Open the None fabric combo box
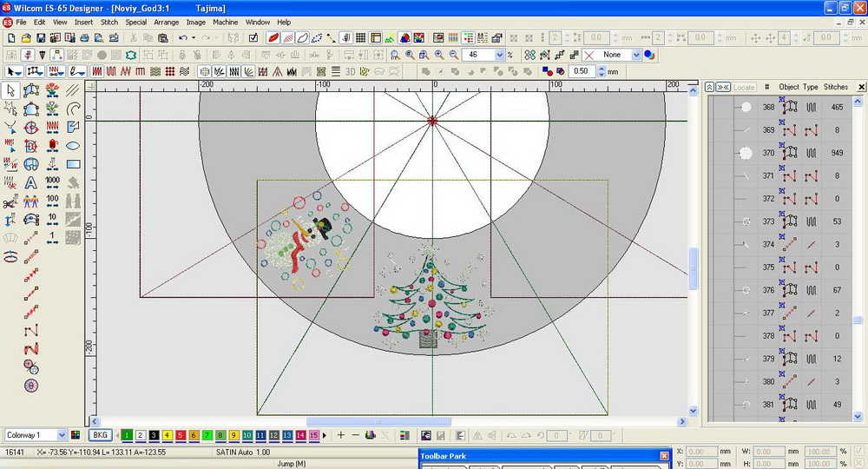This screenshot has width=868, height=469. tap(612, 55)
